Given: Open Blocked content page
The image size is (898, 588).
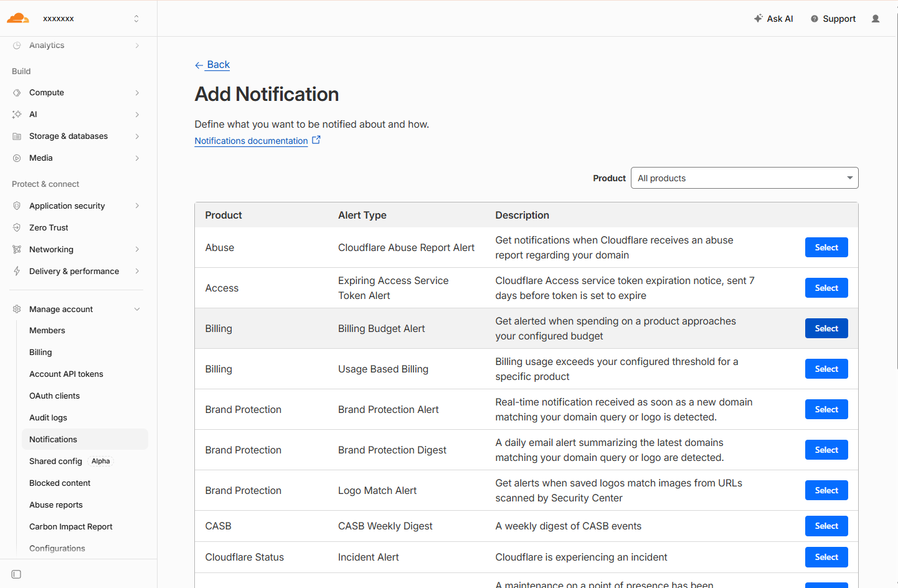Looking at the screenshot, I should 85,483.
